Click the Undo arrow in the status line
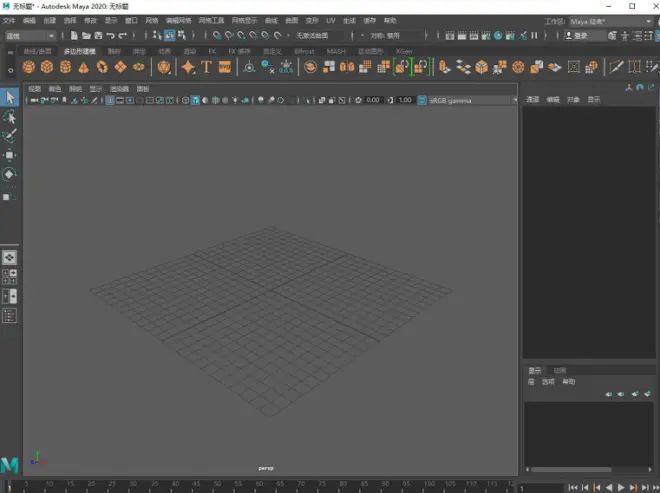The height and width of the screenshot is (493, 660). point(110,35)
